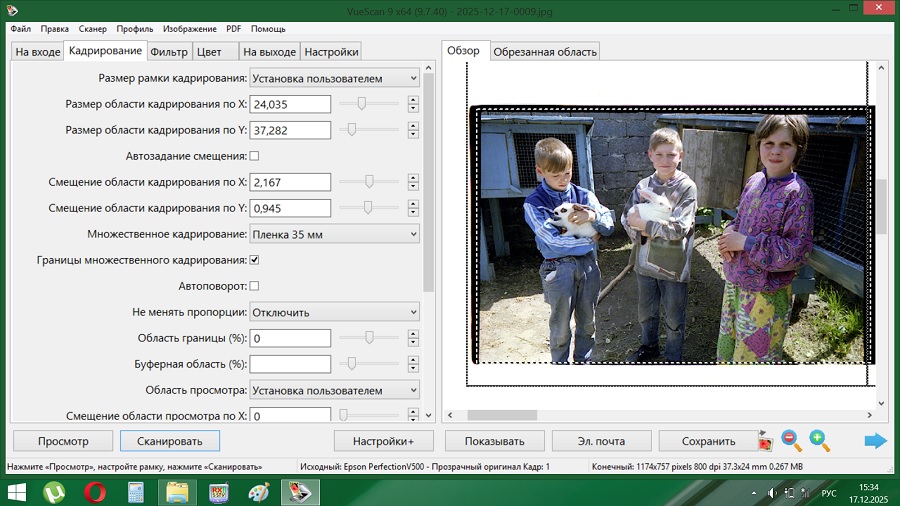The height and width of the screenshot is (506, 900).
Task: Open uTorrent from the taskbar
Action: [x=54, y=492]
